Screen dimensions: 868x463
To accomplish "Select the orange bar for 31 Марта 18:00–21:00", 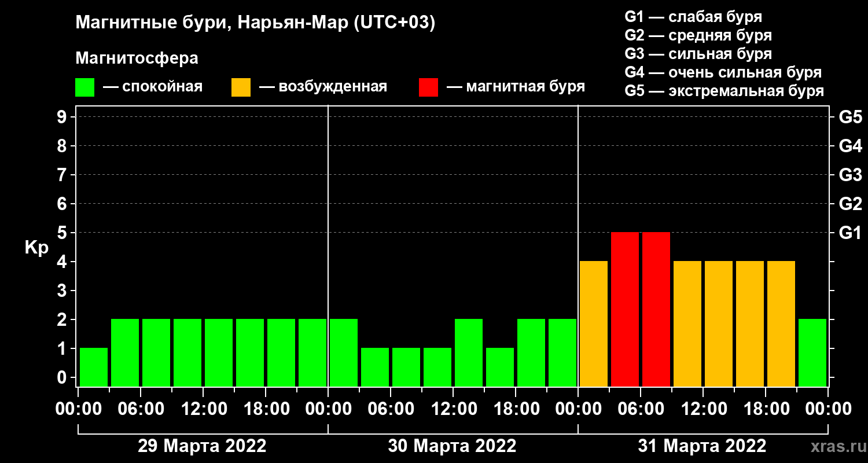I will tap(781, 324).
